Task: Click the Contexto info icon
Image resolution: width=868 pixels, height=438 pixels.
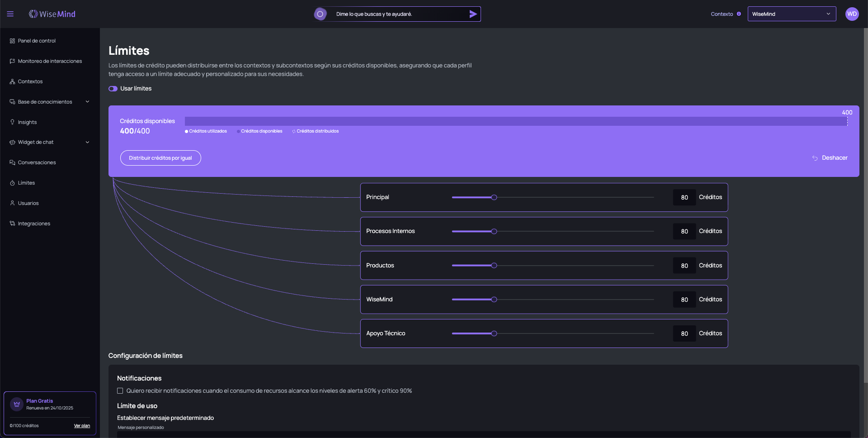Action: [739, 14]
